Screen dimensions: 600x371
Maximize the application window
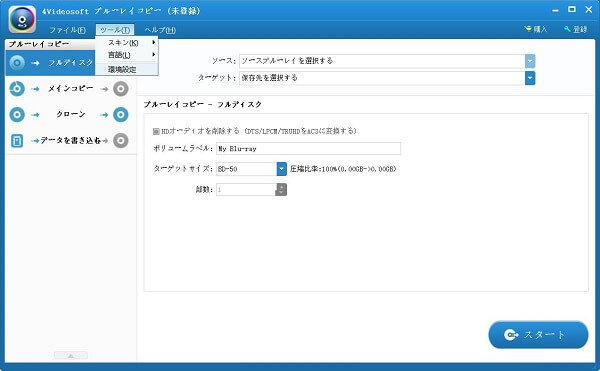572,10
